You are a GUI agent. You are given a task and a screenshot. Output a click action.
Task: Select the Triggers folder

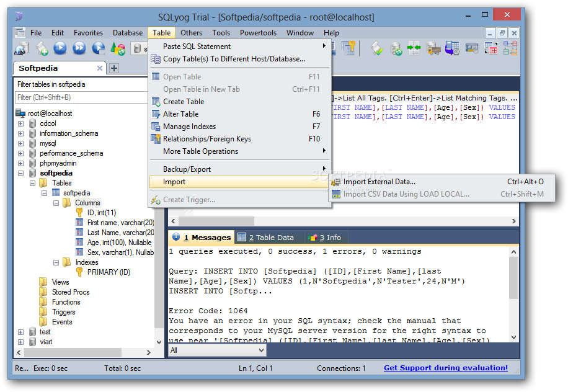pyautogui.click(x=64, y=312)
